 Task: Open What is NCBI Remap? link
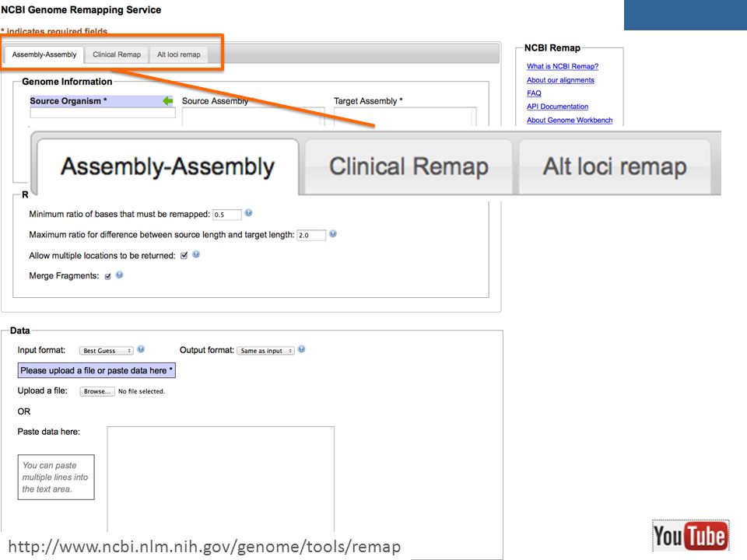pyautogui.click(x=563, y=66)
